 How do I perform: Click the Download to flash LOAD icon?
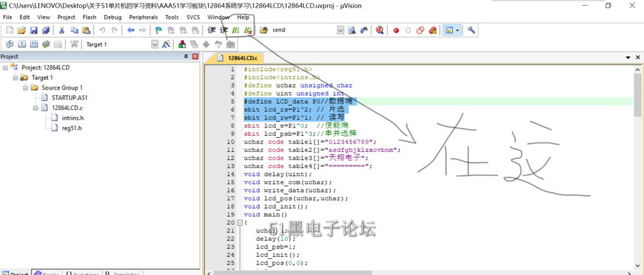74,44
